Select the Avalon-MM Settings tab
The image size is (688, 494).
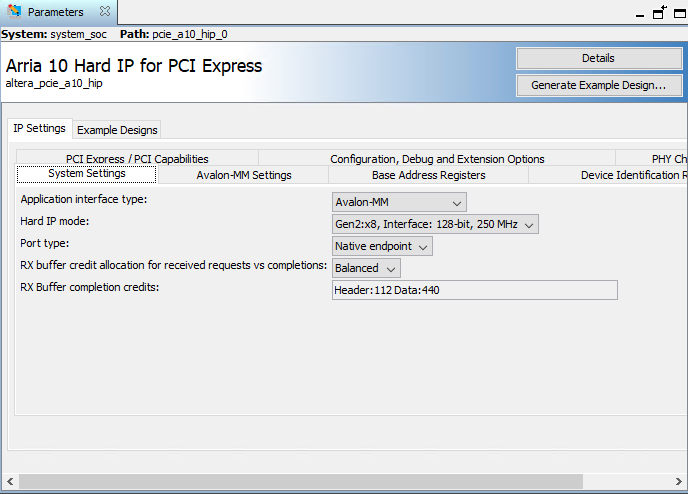[x=244, y=175]
